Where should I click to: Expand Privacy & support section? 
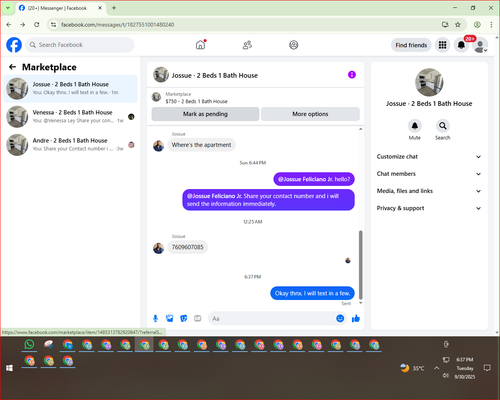(x=429, y=208)
